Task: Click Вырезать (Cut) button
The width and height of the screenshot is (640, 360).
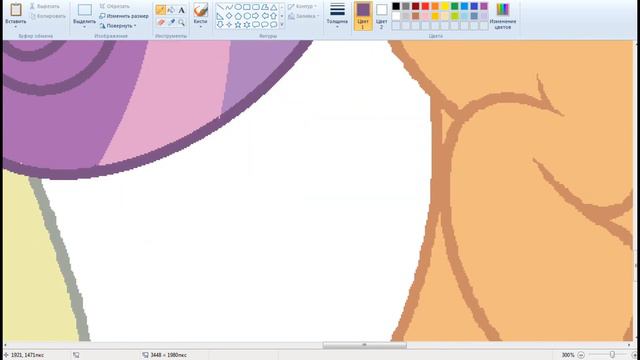Action: [45, 7]
